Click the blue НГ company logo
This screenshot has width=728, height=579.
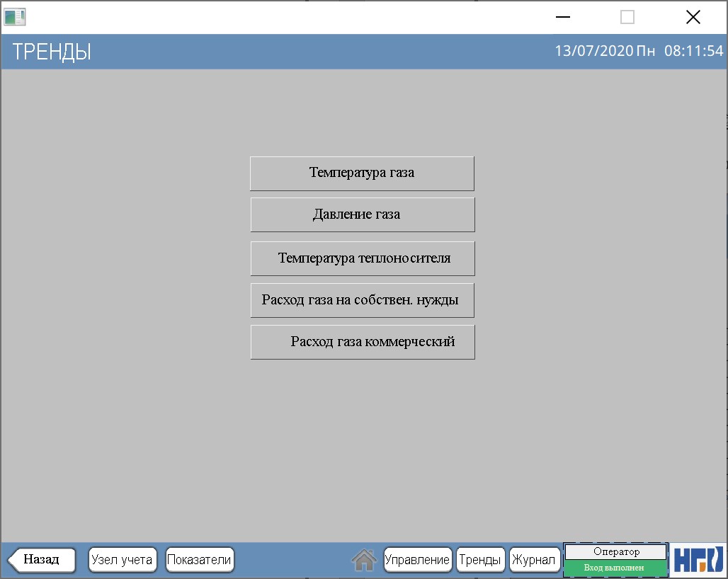[x=698, y=560]
